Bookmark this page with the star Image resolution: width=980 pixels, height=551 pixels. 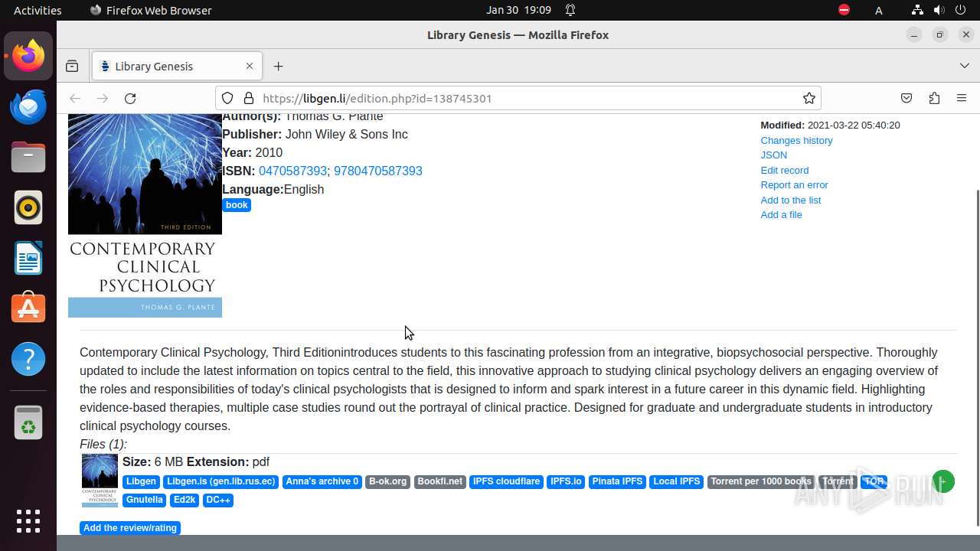(808, 98)
